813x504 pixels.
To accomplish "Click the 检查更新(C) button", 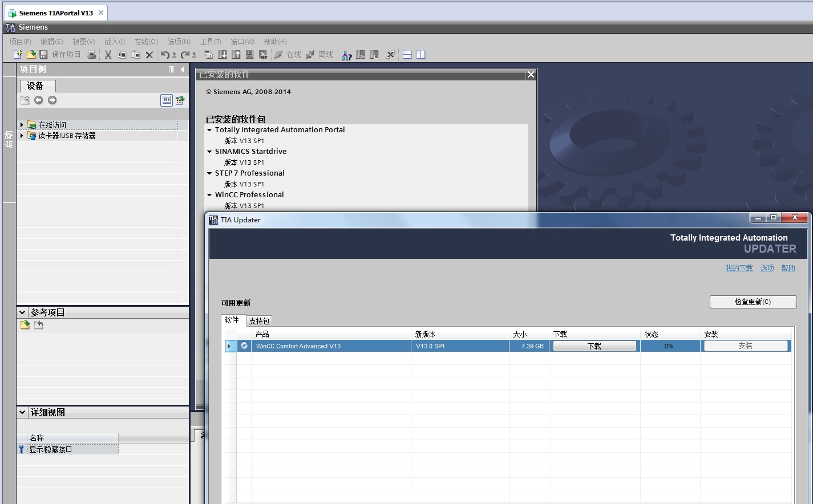I will (x=753, y=302).
